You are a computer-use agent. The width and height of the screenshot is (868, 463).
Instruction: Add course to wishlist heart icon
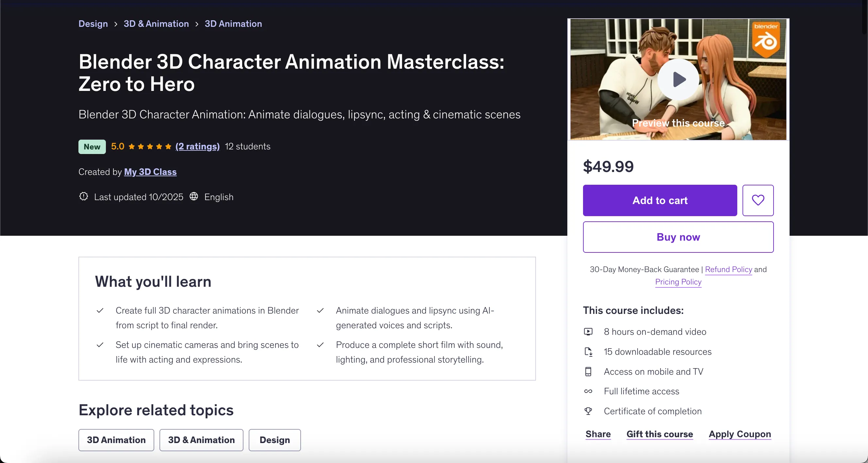click(x=758, y=200)
